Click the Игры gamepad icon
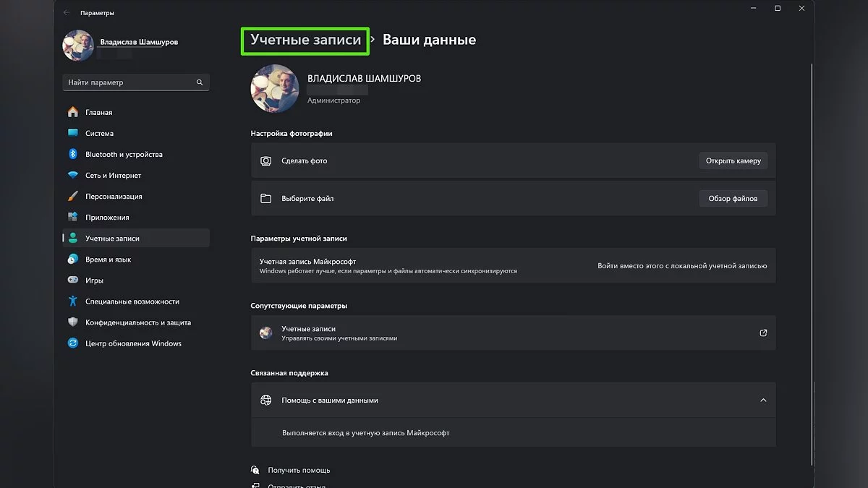 pyautogui.click(x=72, y=280)
